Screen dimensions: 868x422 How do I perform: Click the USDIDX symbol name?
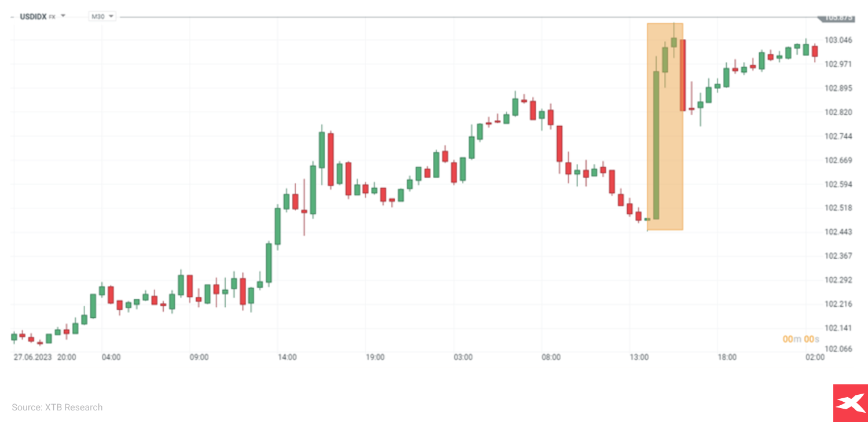click(33, 17)
